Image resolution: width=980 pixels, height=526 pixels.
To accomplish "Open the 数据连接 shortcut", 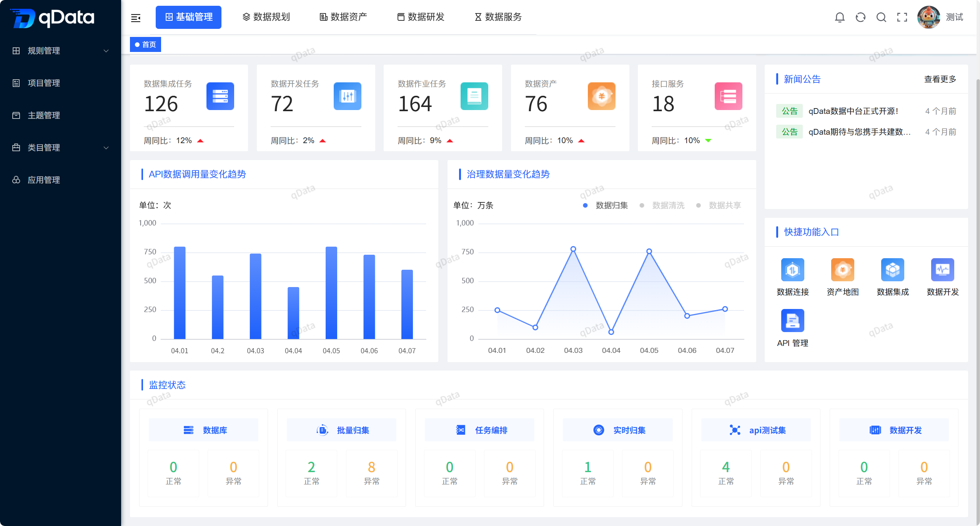I will pos(793,277).
